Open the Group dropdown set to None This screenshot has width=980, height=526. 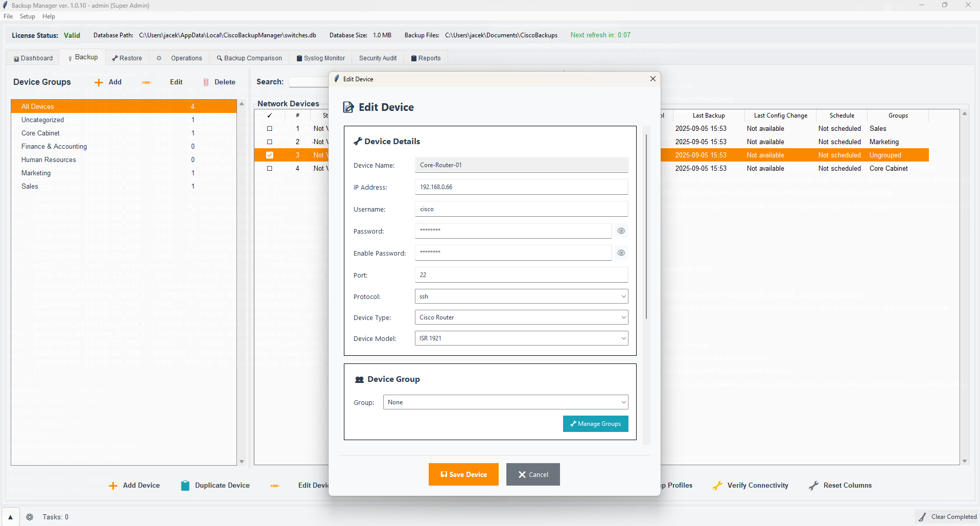point(505,402)
